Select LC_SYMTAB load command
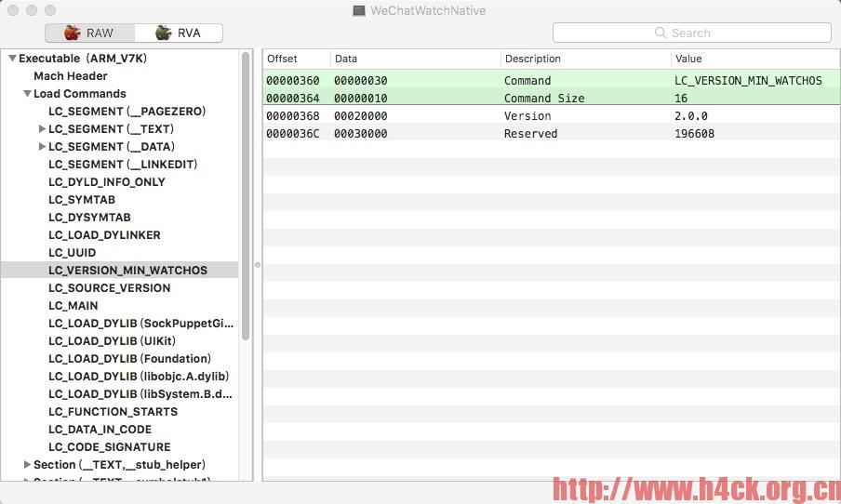This screenshot has height=504, width=841. [x=82, y=199]
